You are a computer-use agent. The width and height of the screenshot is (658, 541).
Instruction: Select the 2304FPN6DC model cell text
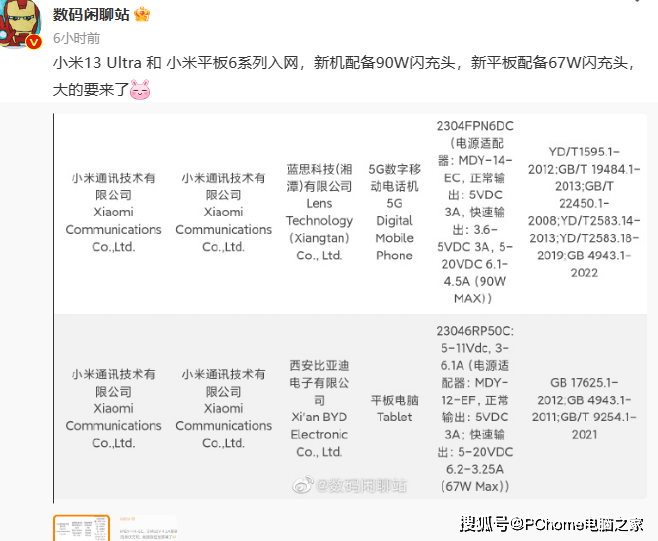click(475, 212)
